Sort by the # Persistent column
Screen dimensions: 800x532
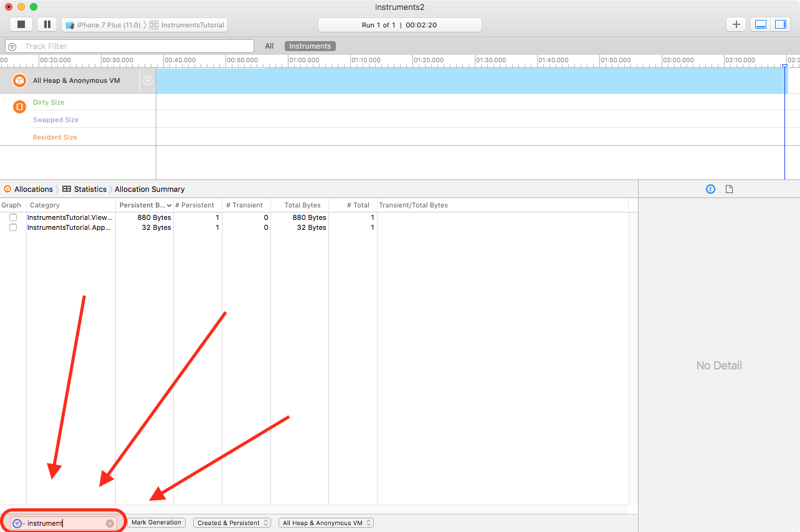[x=194, y=205]
